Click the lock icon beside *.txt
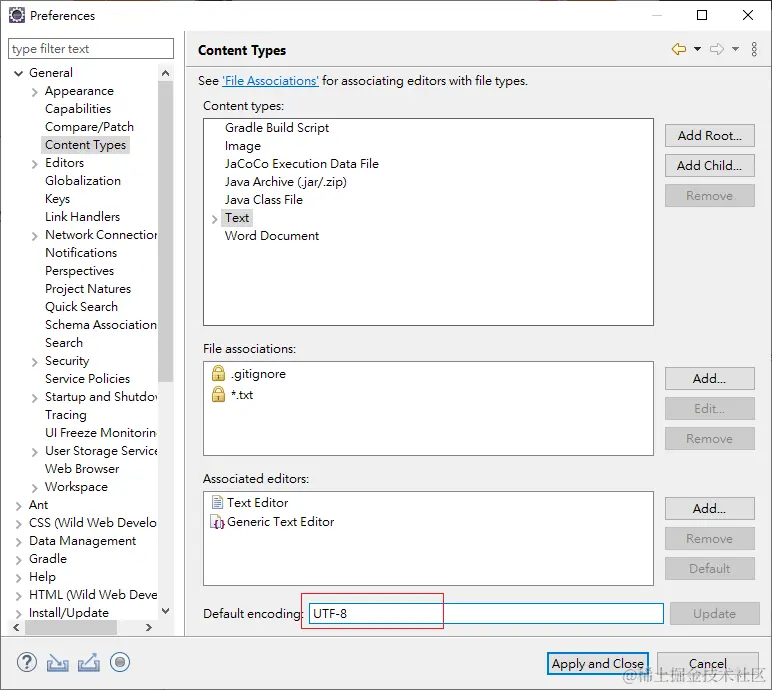Viewport: 772px width, 690px height. coord(218,394)
